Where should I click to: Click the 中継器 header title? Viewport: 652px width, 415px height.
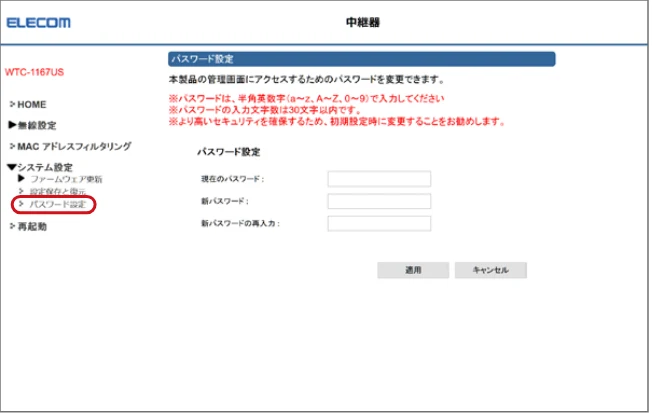tap(364, 22)
